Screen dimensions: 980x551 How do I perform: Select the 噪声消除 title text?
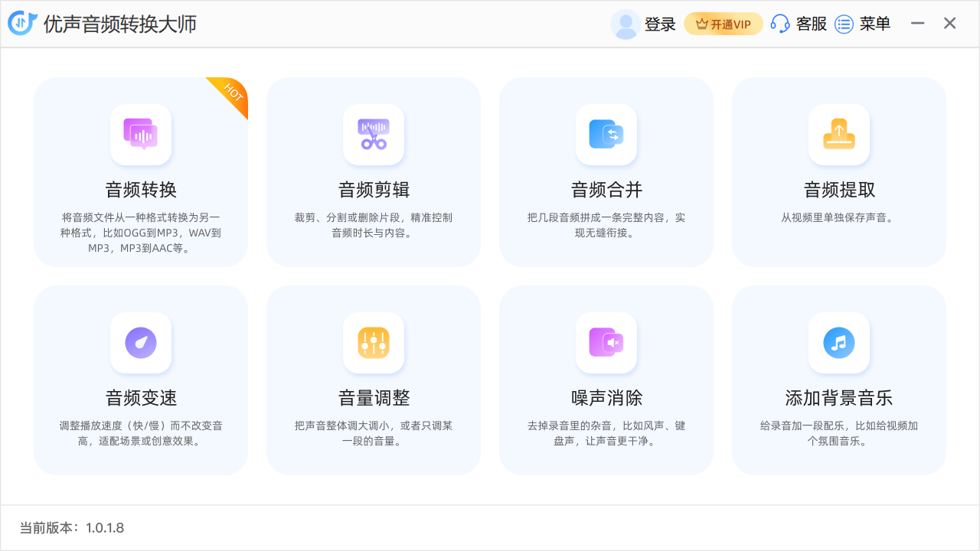click(x=606, y=398)
